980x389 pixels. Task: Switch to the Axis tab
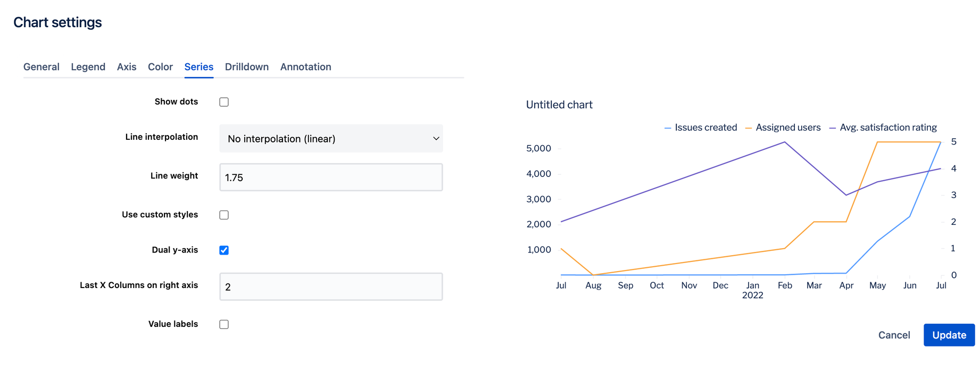pos(127,67)
